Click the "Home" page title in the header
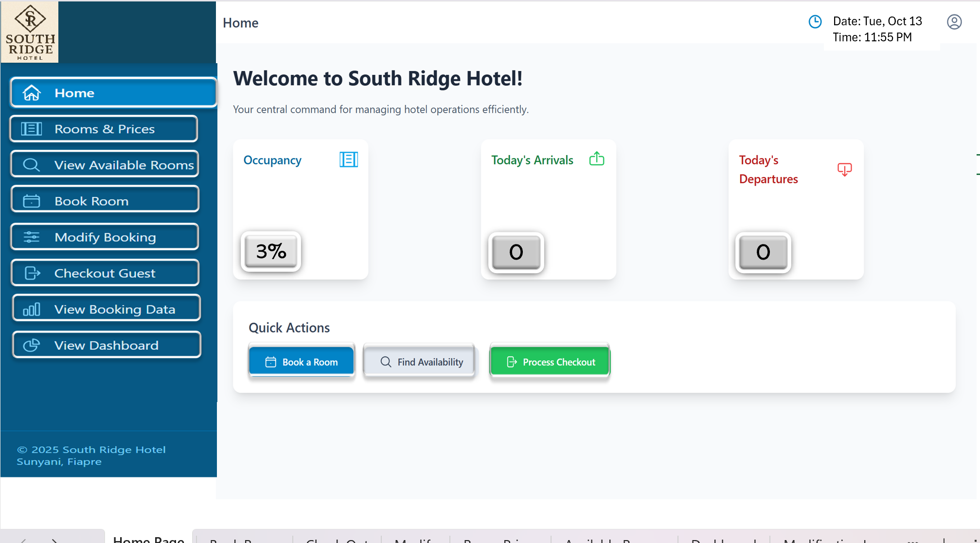 pos(240,23)
